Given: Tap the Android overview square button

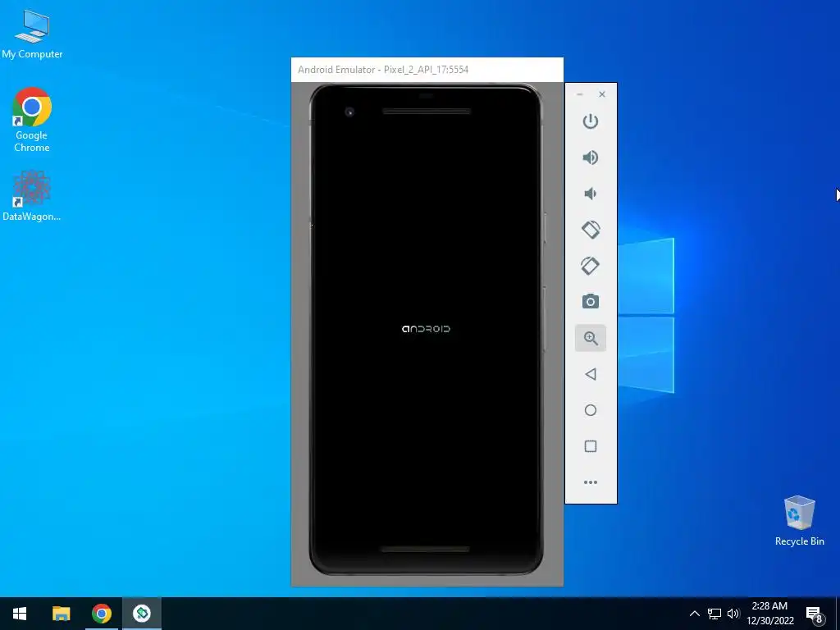Looking at the screenshot, I should (591, 446).
